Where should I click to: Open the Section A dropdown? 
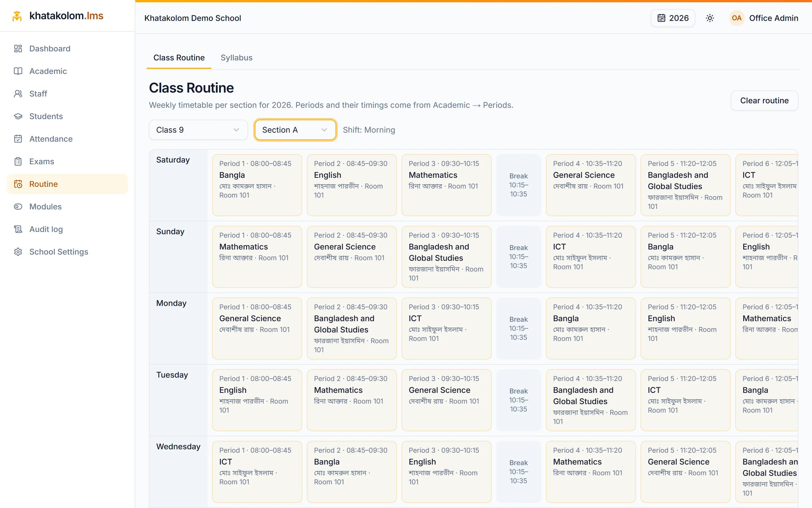pos(295,130)
